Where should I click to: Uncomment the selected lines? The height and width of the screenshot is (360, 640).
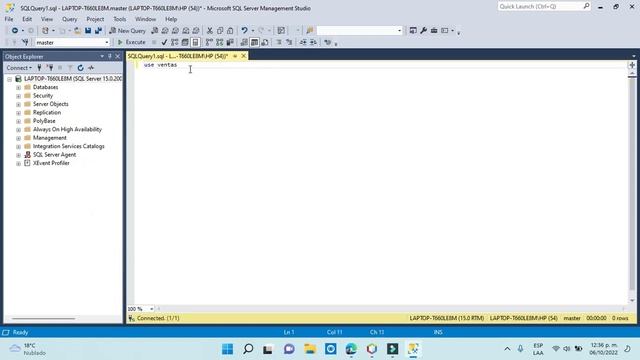(289, 42)
